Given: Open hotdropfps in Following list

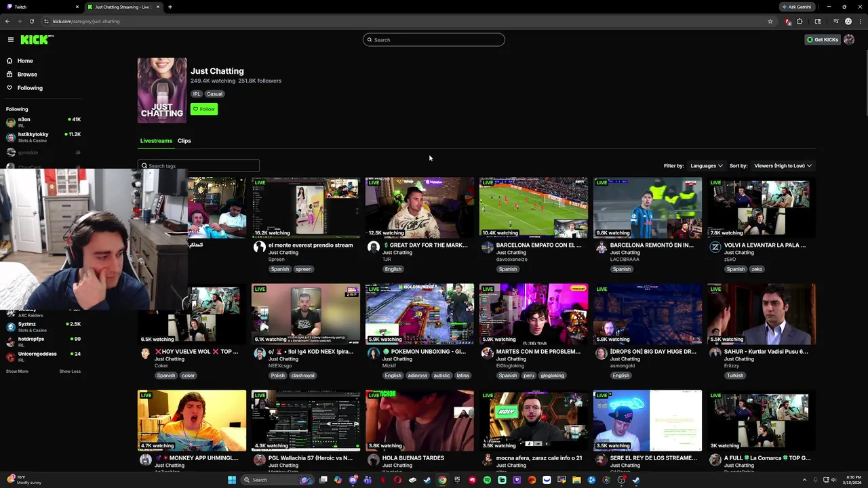Looking at the screenshot, I should coord(43,342).
